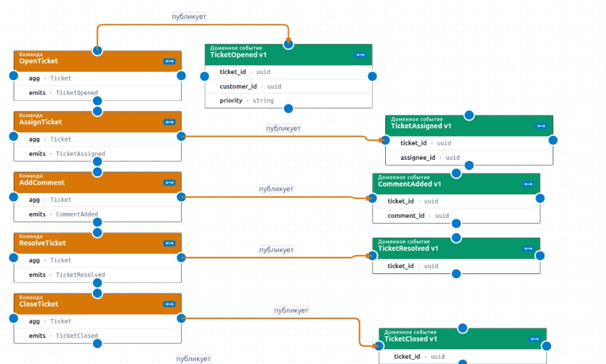Click 'emits · TicketClosed' row in CloseTicket
This screenshot has width=606, height=364.
(98, 336)
